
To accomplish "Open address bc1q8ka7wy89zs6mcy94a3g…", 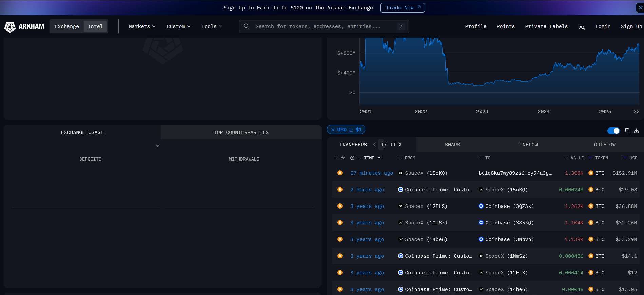I will pos(515,173).
